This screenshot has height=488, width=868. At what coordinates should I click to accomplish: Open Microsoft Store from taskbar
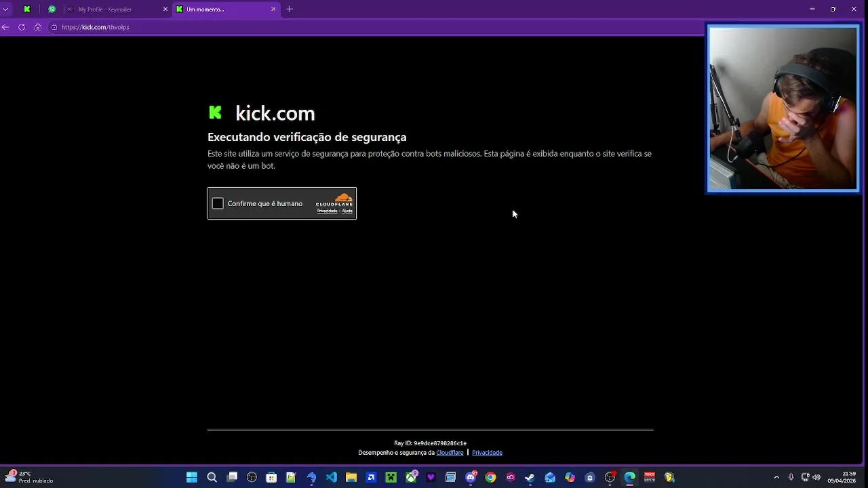click(x=271, y=477)
